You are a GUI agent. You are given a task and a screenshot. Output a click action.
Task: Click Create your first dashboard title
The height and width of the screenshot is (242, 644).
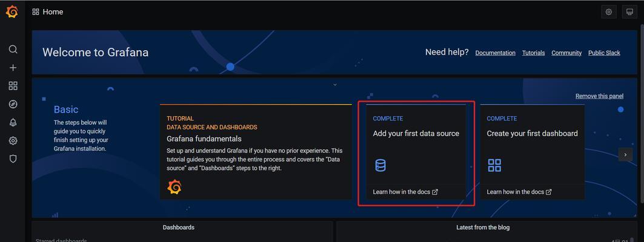[533, 133]
